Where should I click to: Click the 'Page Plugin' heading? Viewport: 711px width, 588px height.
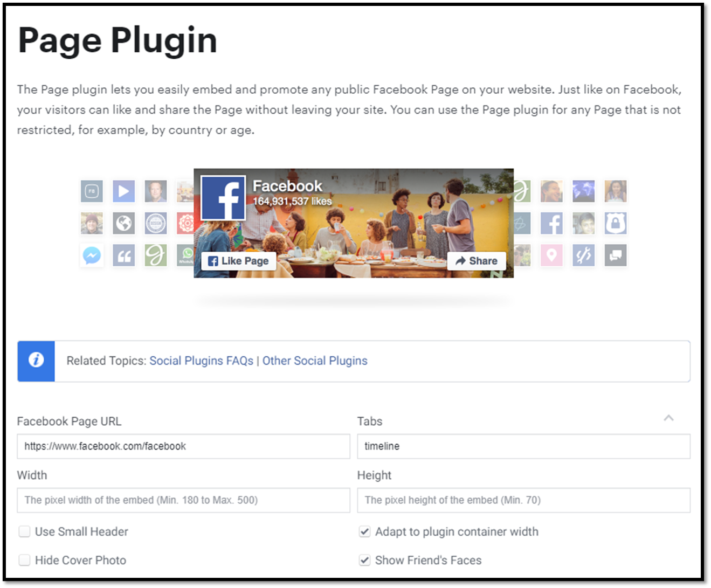118,41
